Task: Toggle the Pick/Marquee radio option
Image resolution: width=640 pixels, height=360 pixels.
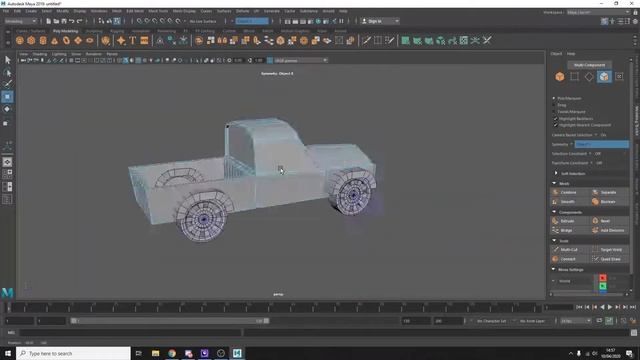Action: [554, 98]
